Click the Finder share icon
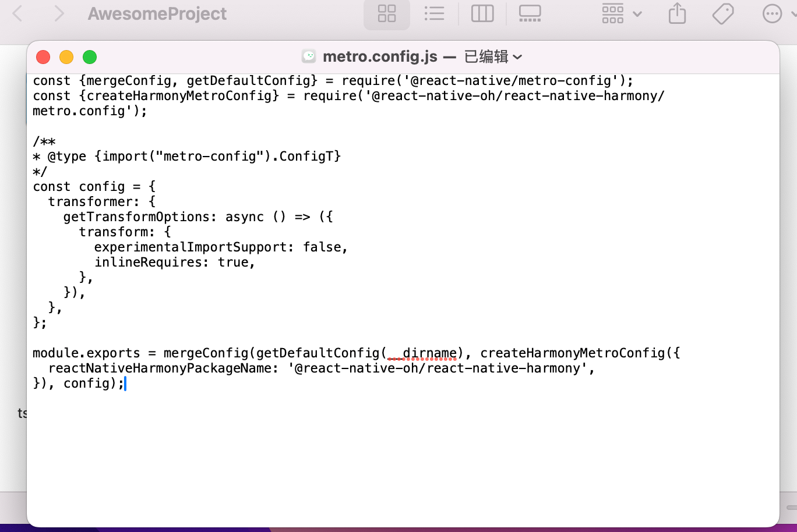 pos(677,13)
